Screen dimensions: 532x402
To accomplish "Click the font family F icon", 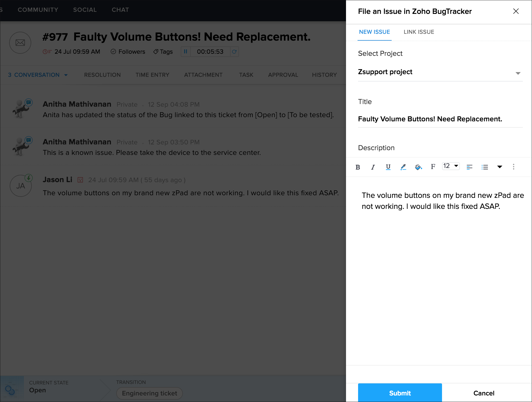I will click(433, 167).
